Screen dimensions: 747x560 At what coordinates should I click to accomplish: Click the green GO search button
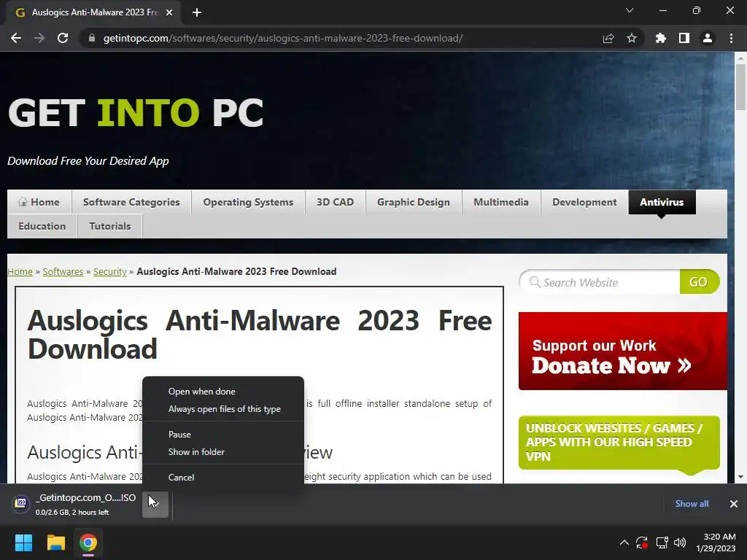(x=699, y=282)
